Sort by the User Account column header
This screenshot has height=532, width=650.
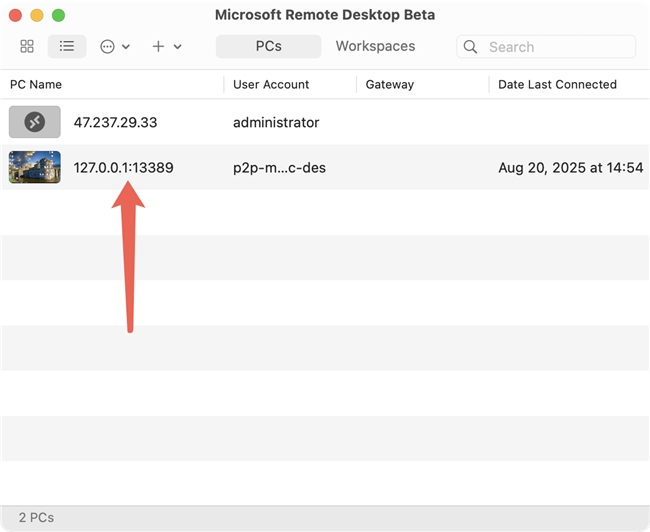[x=271, y=85]
